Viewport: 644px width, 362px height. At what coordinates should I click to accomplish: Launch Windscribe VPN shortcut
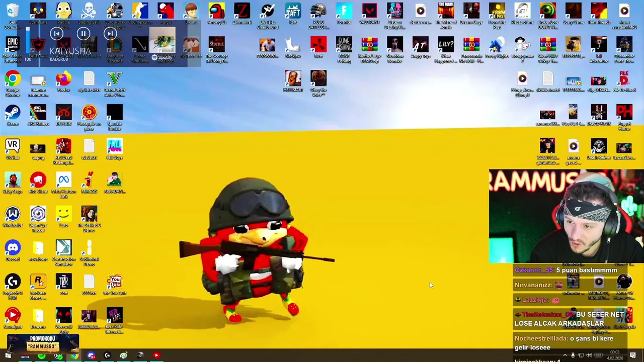click(13, 217)
